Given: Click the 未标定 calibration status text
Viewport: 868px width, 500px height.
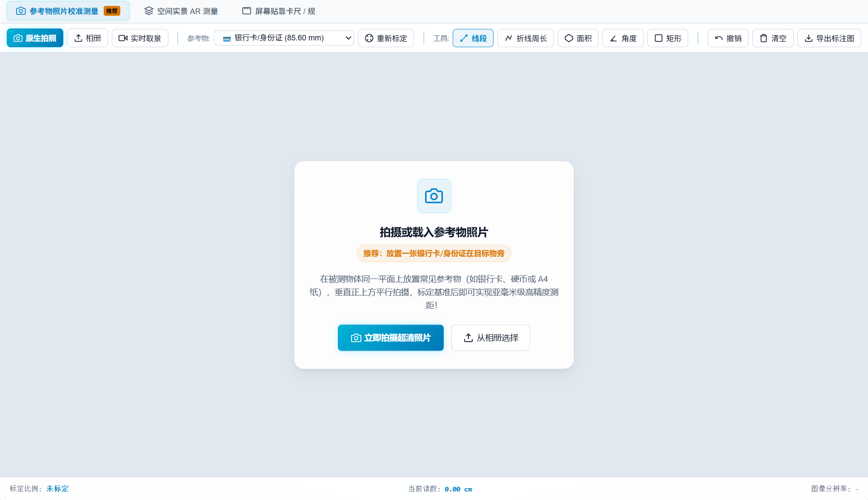Looking at the screenshot, I should (57, 489).
